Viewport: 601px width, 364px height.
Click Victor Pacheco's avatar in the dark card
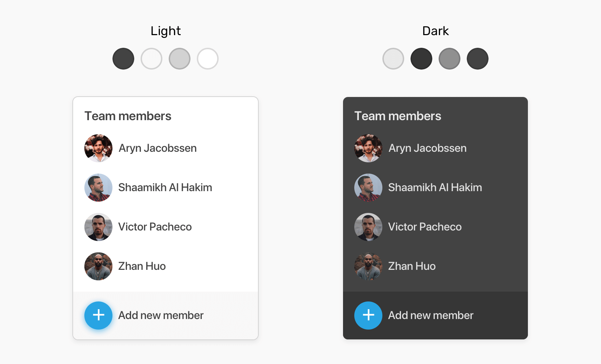(x=368, y=227)
